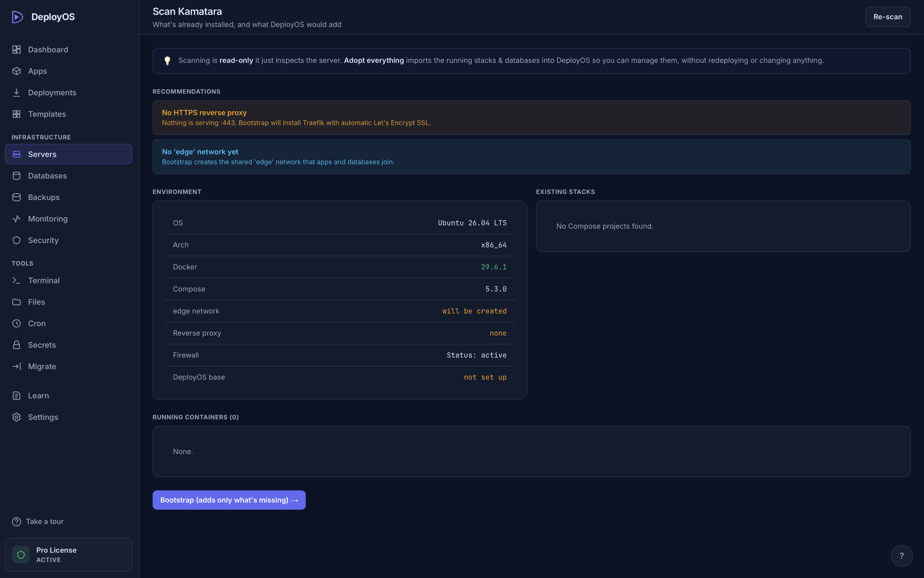Click the Deployments download-arrow icon
Image resolution: width=924 pixels, height=578 pixels.
[17, 93]
